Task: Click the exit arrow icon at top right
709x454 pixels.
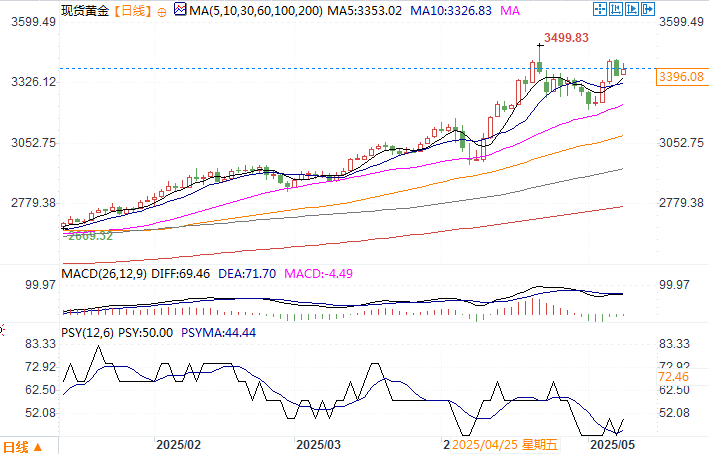Action: pyautogui.click(x=648, y=9)
